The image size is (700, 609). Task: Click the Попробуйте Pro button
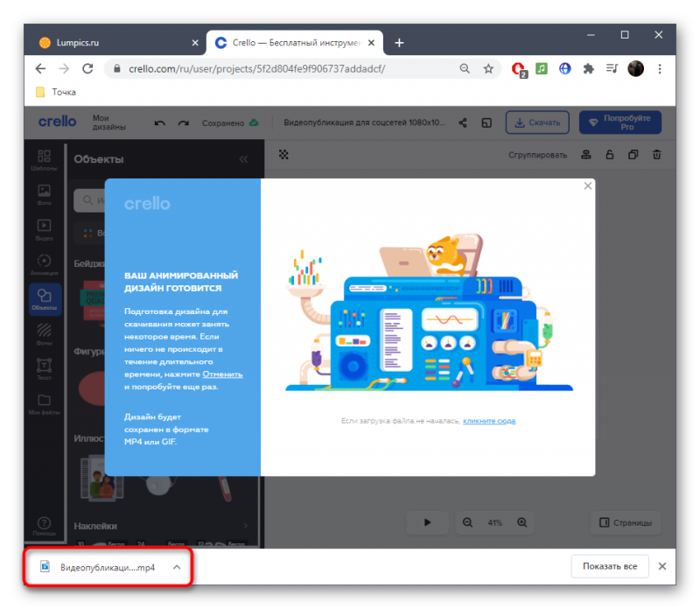point(620,122)
